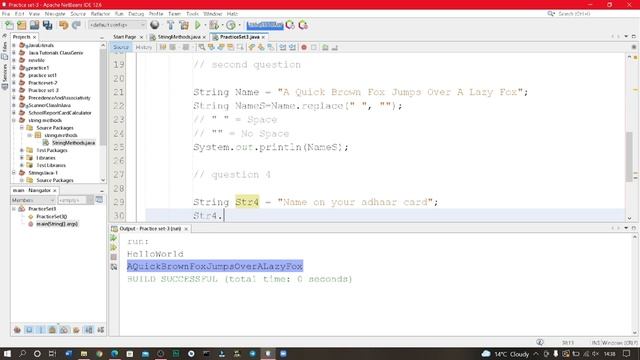Toggle the sixth filter button in Navigator bottom bar
Screen dimensions: 640x360
(76, 330)
